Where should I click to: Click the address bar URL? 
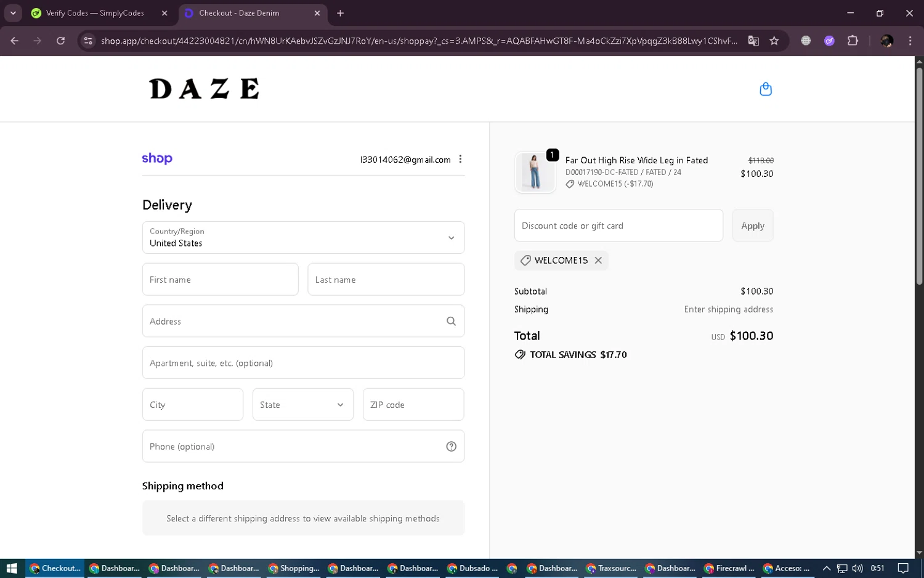point(419,41)
